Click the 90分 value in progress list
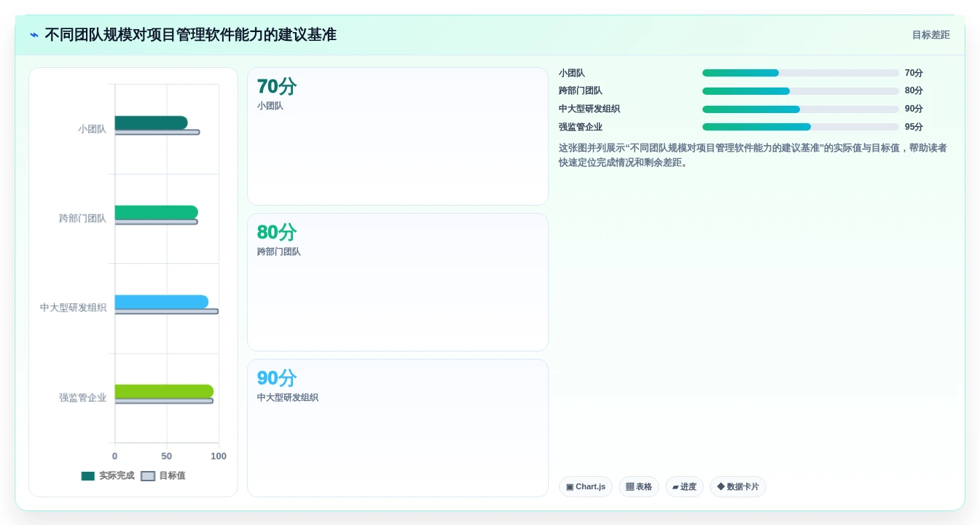The width and height of the screenshot is (980, 525). click(x=914, y=109)
